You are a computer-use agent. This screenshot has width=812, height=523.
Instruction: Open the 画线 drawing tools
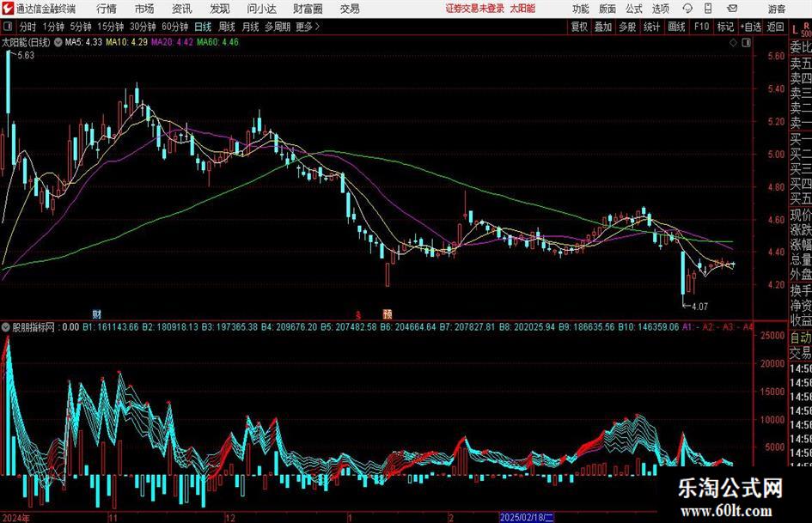click(x=676, y=27)
